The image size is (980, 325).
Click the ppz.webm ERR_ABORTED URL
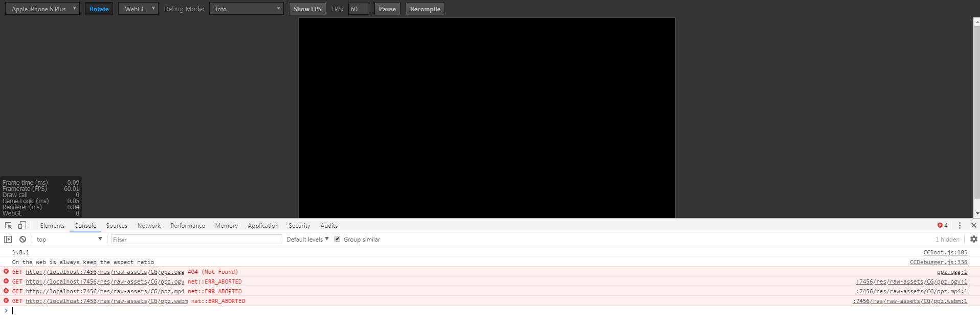tap(106, 301)
